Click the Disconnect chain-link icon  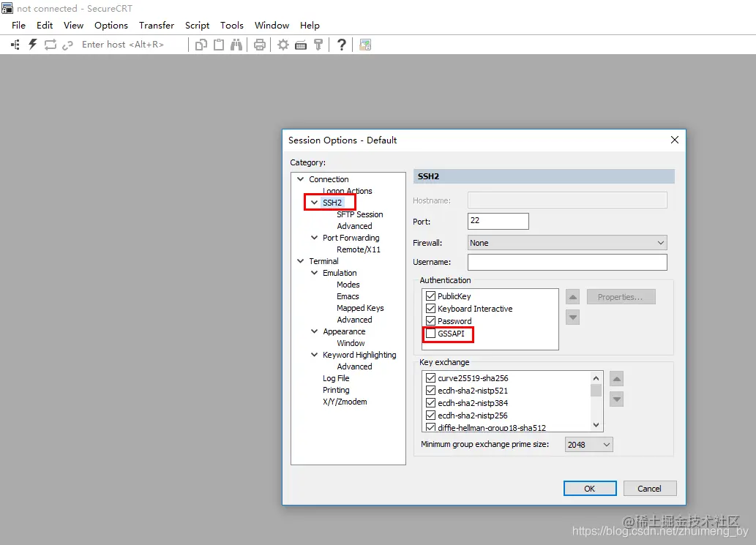67,45
